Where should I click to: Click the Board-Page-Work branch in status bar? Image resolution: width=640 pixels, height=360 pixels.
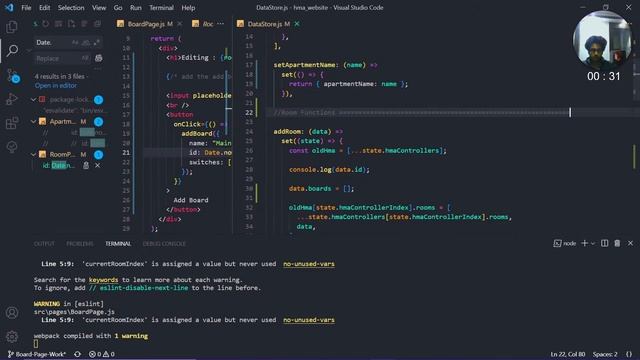37,354
